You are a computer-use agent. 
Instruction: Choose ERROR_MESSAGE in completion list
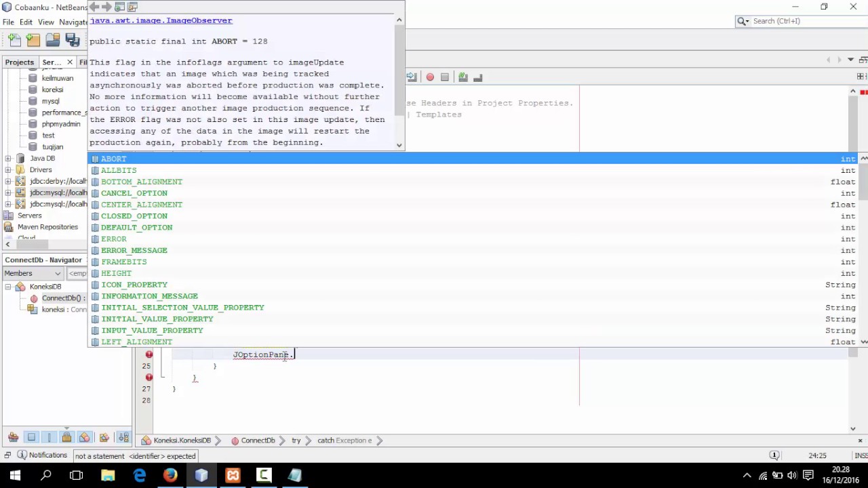[x=473, y=250]
